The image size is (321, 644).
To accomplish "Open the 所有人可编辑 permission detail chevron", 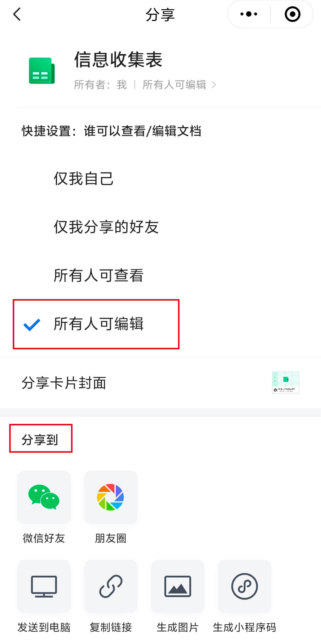I will (x=214, y=85).
